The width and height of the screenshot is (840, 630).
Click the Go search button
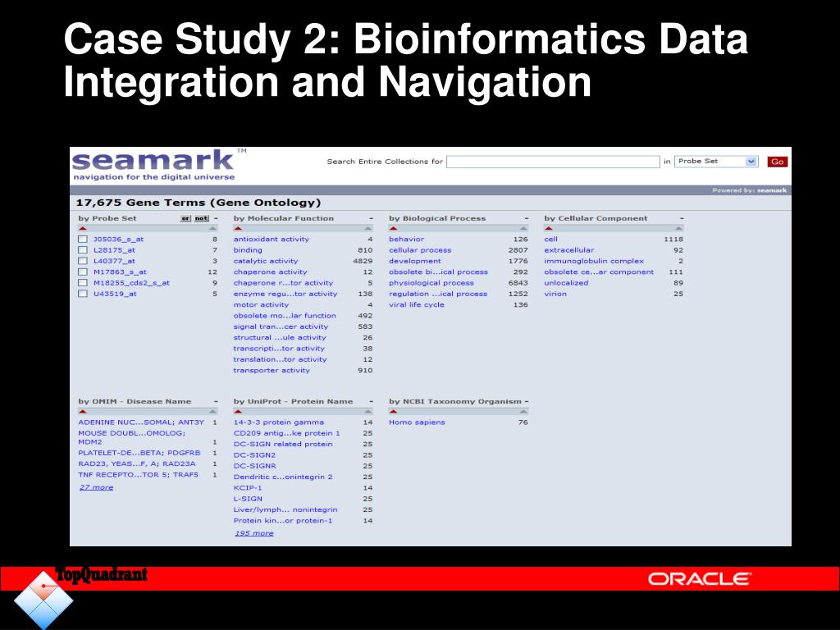[x=778, y=162]
